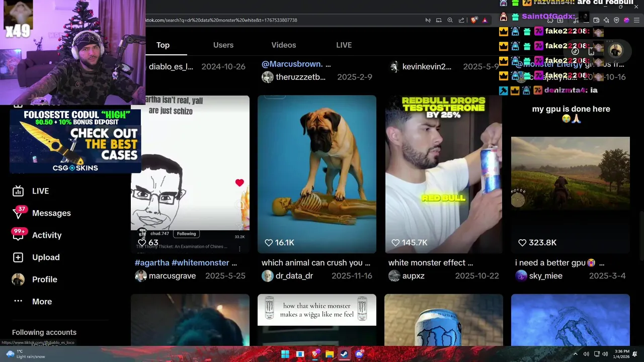Click the Windows Start button
644x362 pixels.
285,354
